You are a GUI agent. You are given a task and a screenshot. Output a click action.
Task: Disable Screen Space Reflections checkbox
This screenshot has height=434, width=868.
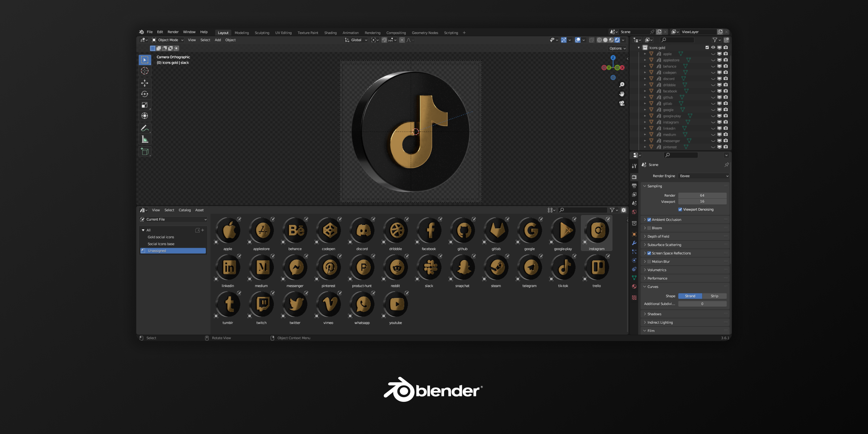pyautogui.click(x=649, y=254)
